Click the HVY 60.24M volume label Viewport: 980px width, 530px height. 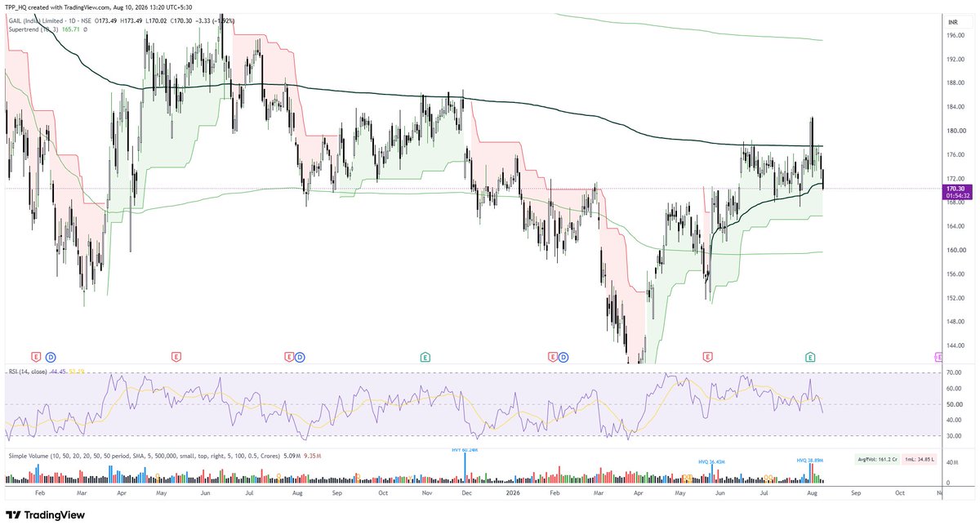pos(465,449)
